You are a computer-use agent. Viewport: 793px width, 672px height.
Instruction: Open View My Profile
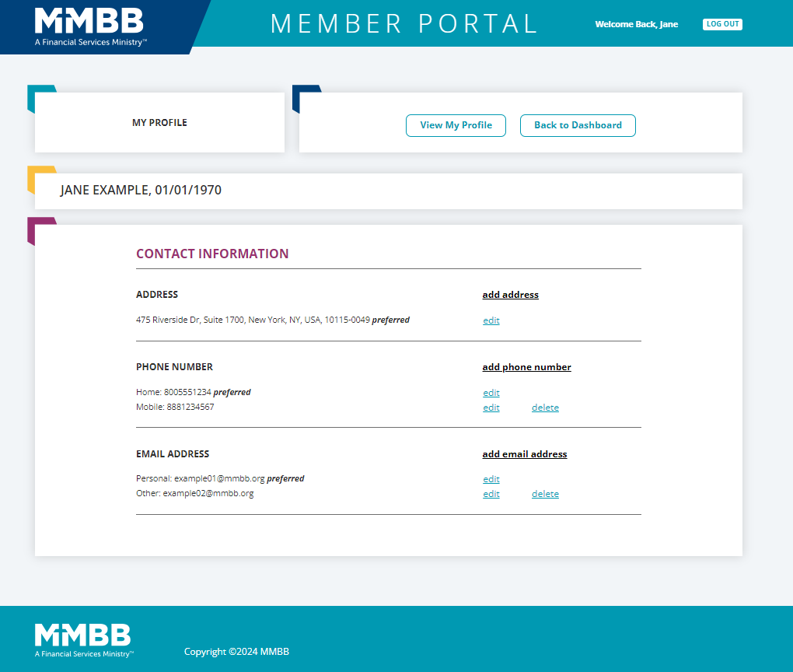(x=456, y=125)
